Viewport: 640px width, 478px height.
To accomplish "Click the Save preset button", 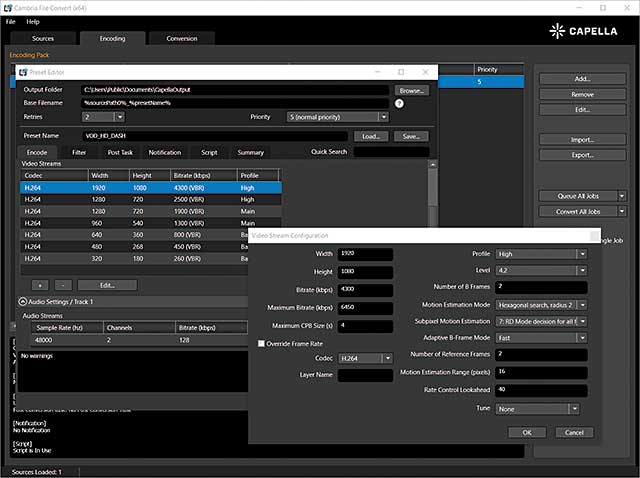I will pos(411,136).
